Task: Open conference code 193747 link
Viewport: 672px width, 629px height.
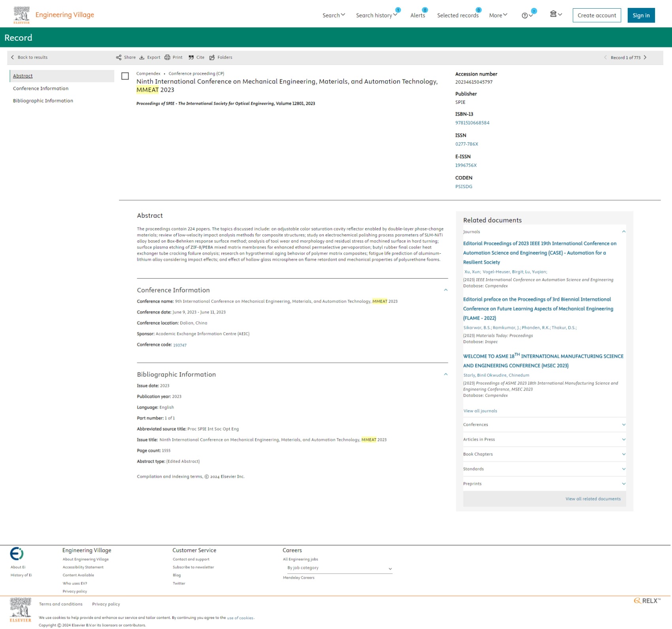Action: [180, 345]
